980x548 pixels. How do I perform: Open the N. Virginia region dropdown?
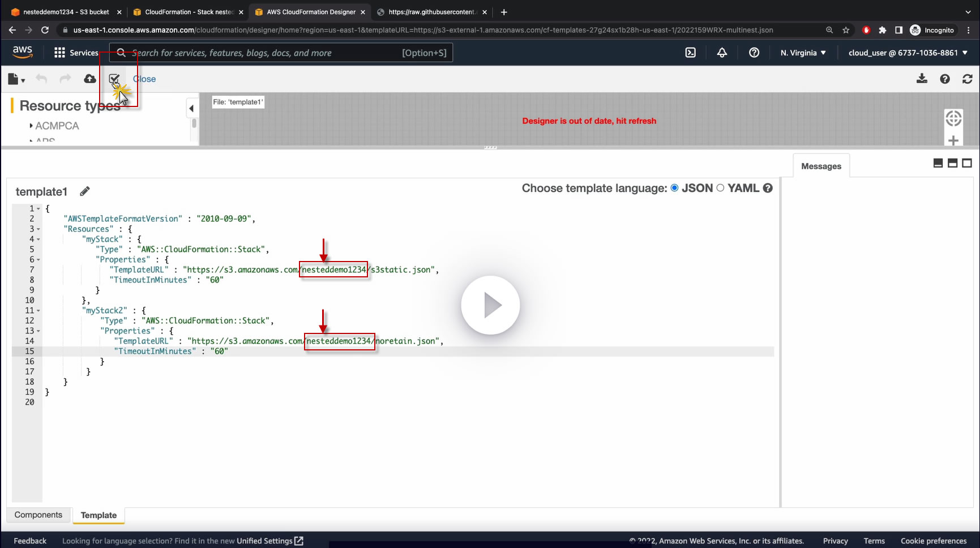(x=803, y=53)
